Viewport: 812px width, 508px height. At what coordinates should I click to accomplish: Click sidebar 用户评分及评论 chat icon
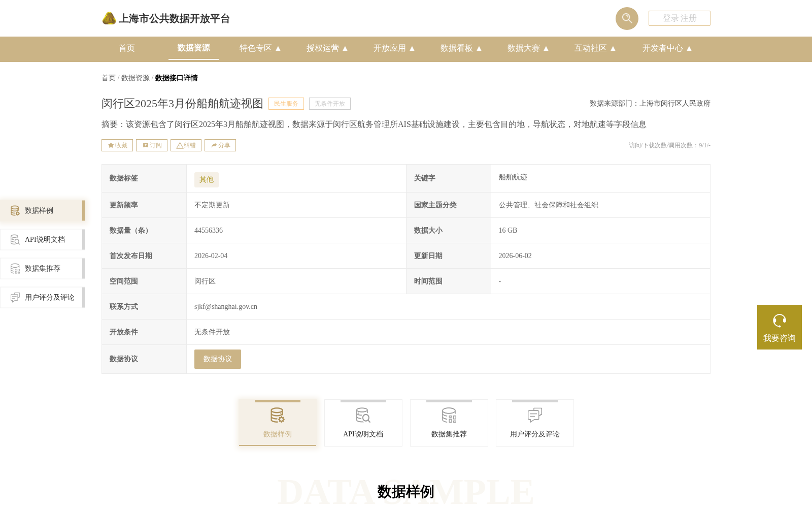(x=15, y=298)
